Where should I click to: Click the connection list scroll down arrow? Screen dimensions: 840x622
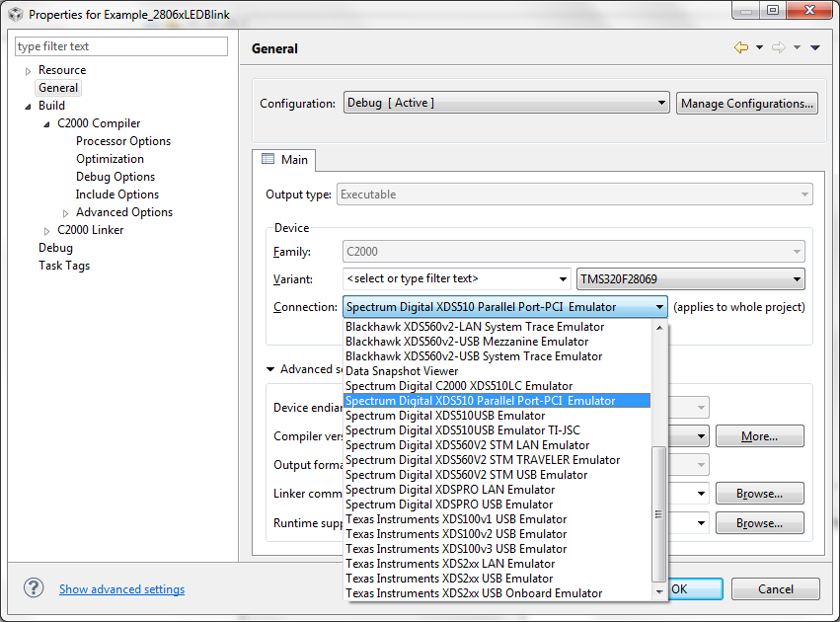click(659, 592)
